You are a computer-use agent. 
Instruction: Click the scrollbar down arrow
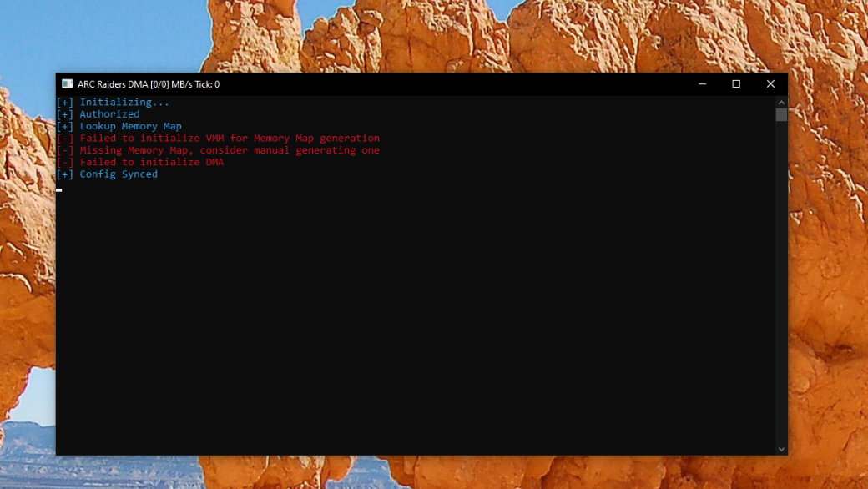781,449
